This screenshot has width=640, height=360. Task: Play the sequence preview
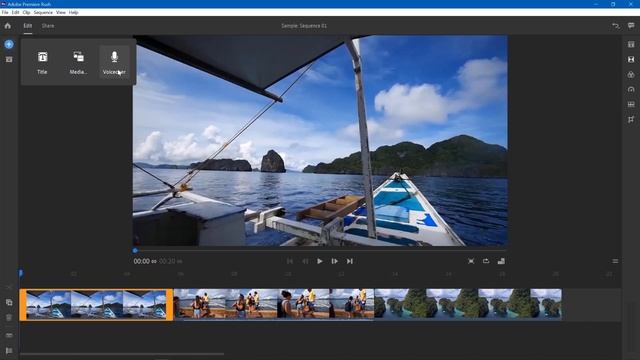[x=320, y=261]
